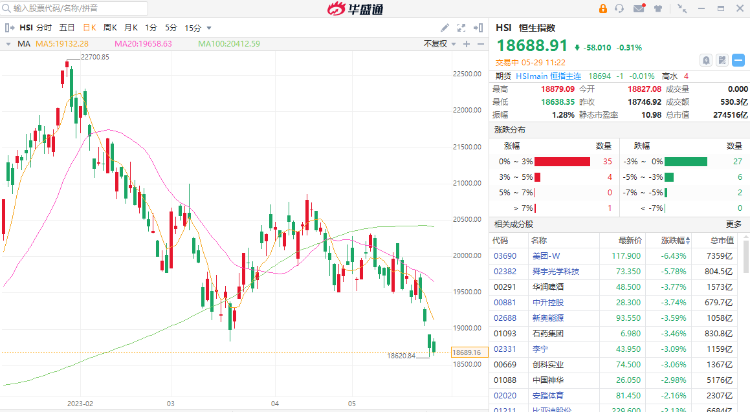This screenshot has height=412, width=750.
Task: Open the skin theme shirt icon
Action: (658, 9)
